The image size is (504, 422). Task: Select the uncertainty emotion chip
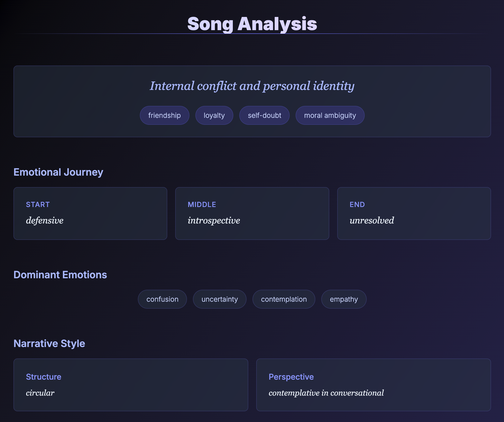[220, 299]
